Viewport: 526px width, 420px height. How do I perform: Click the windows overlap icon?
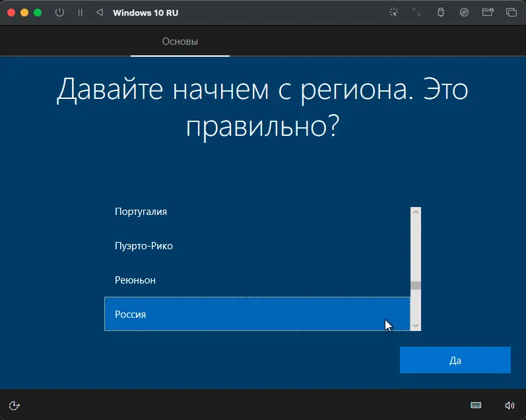pos(511,13)
